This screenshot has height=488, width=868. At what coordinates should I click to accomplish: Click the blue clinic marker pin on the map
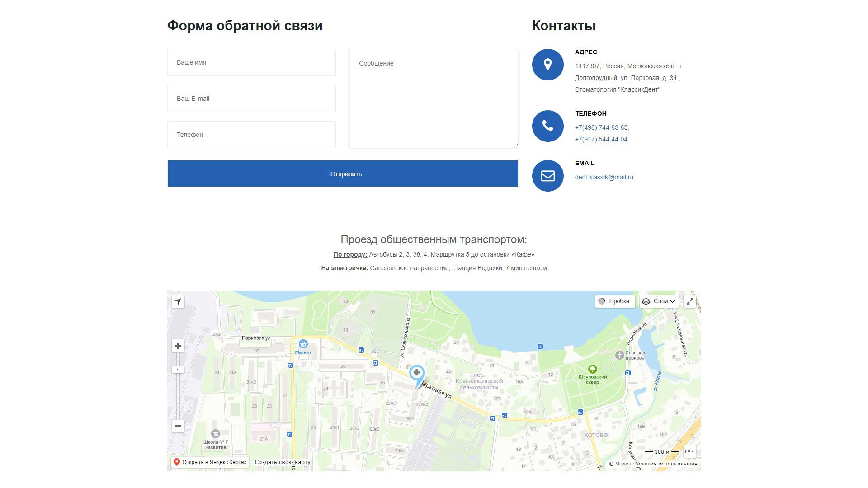(417, 373)
